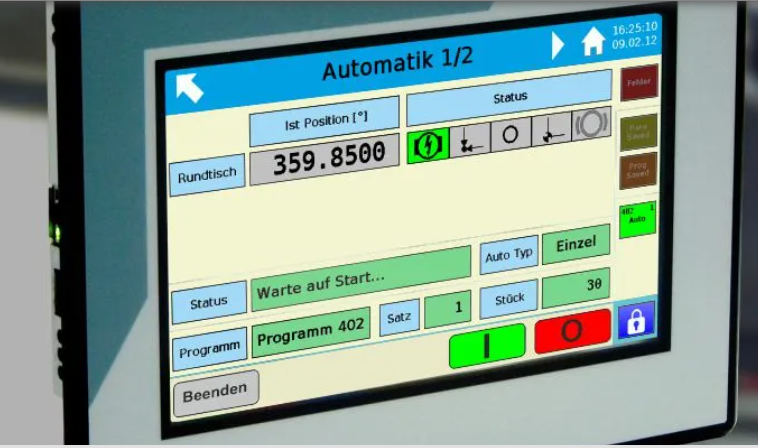Tap the Automatik 1/2 title
This screenshot has width=758, height=448.
point(397,64)
